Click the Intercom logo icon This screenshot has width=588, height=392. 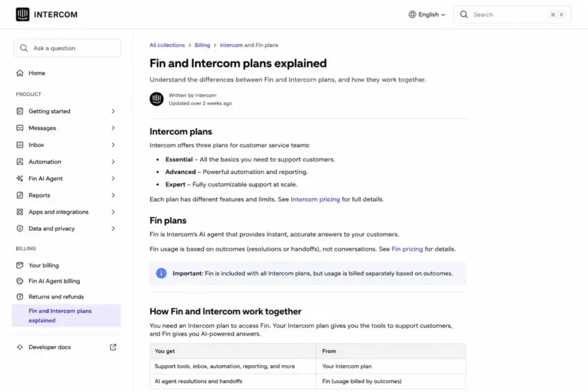(22, 14)
